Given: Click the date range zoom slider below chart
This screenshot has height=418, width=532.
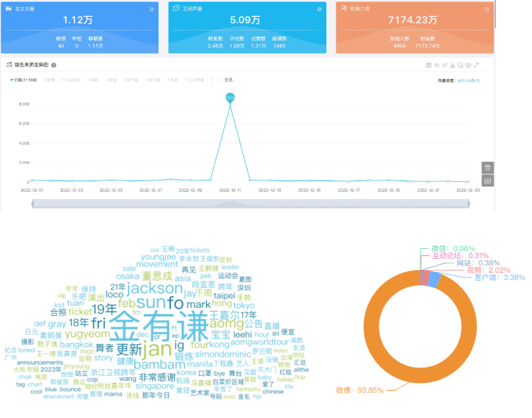Looking at the screenshot, I should click(248, 202).
